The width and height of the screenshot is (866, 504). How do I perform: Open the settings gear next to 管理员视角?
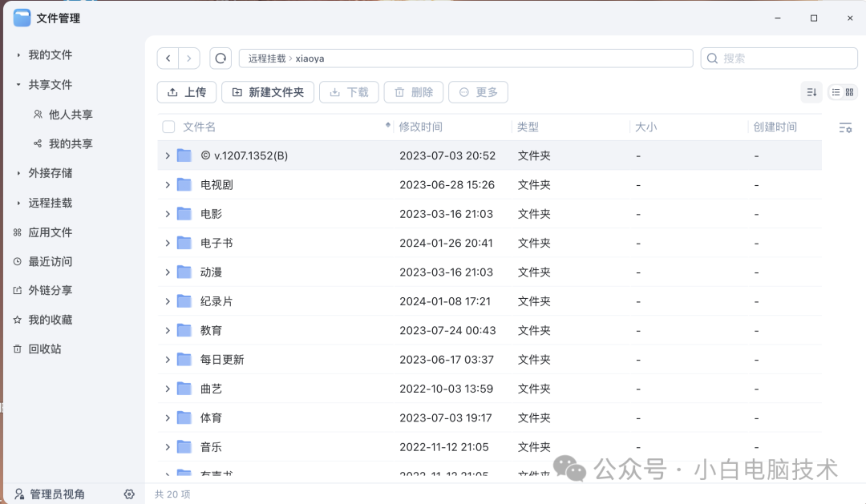click(x=129, y=494)
